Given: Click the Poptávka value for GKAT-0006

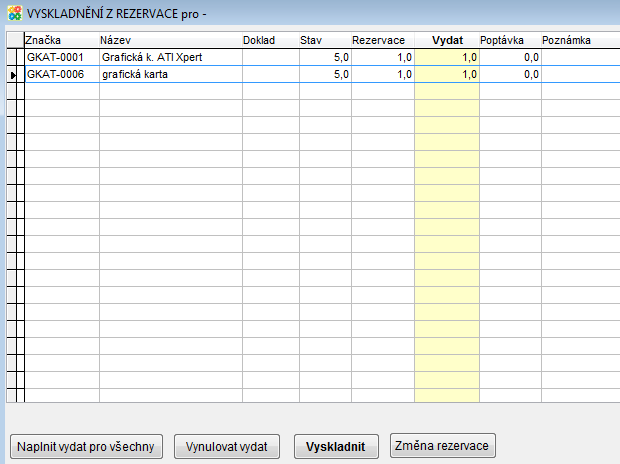Looking at the screenshot, I should (x=510, y=74).
